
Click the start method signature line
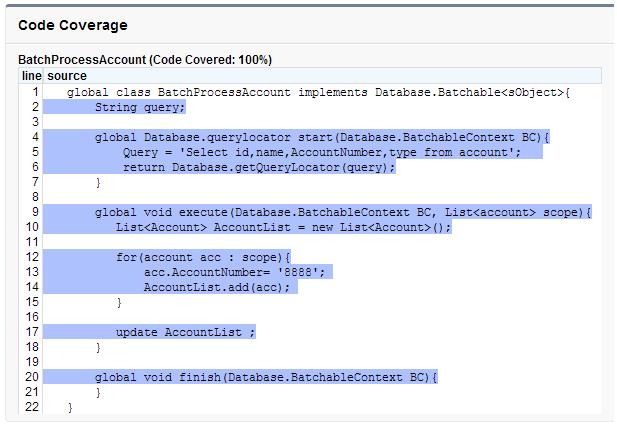click(x=322, y=137)
